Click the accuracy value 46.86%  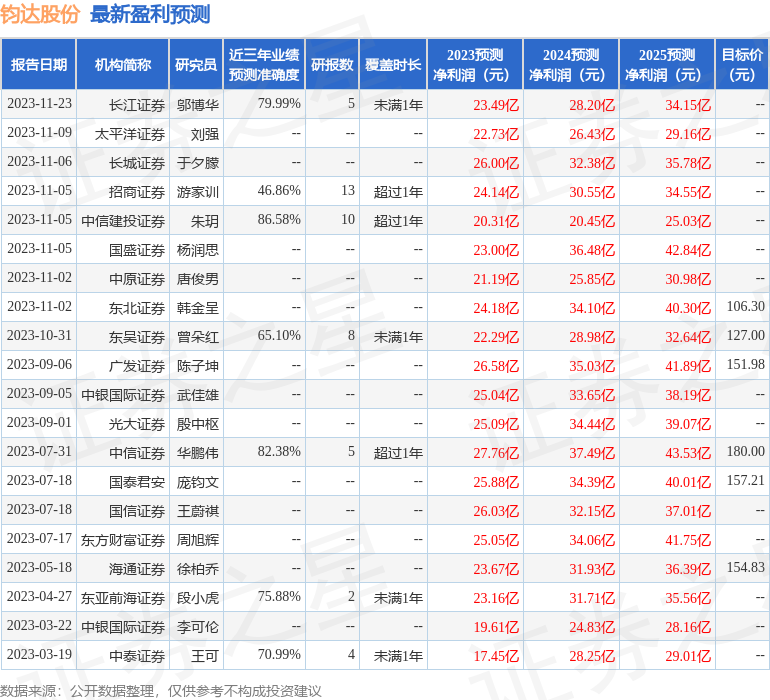[279, 191]
